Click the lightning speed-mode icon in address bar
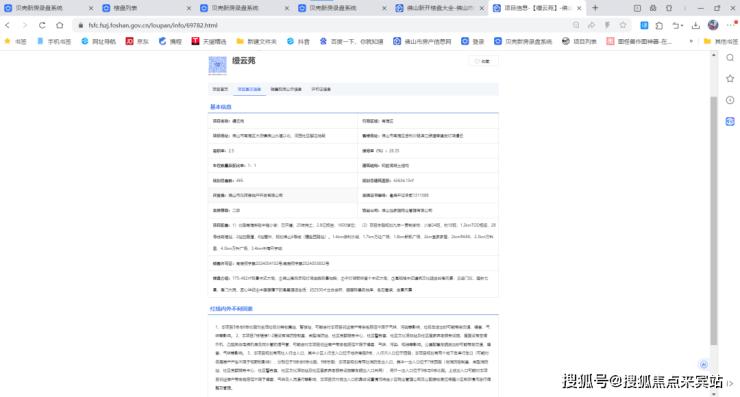This screenshot has width=740, height=397. point(607,25)
